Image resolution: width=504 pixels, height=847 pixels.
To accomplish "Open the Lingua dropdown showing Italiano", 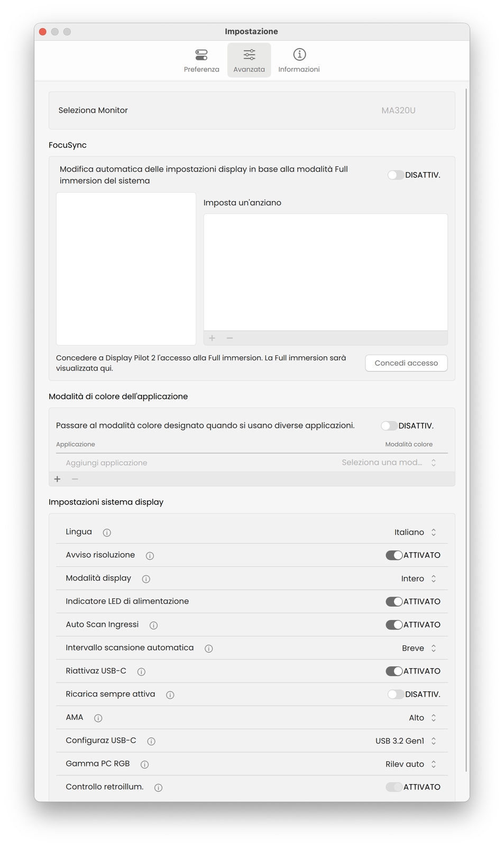I will click(415, 533).
